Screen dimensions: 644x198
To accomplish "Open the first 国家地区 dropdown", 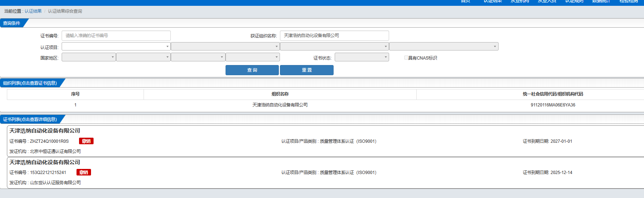I will (89, 57).
